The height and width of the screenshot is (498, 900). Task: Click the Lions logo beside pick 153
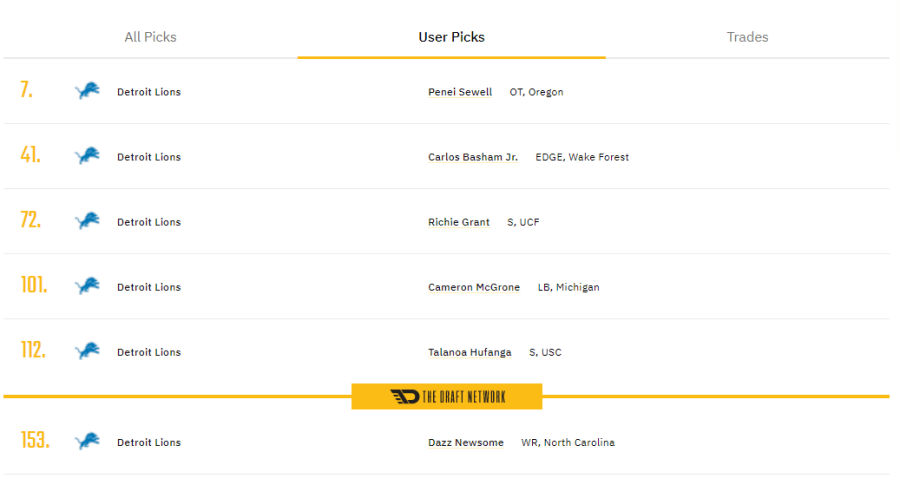[x=87, y=442]
